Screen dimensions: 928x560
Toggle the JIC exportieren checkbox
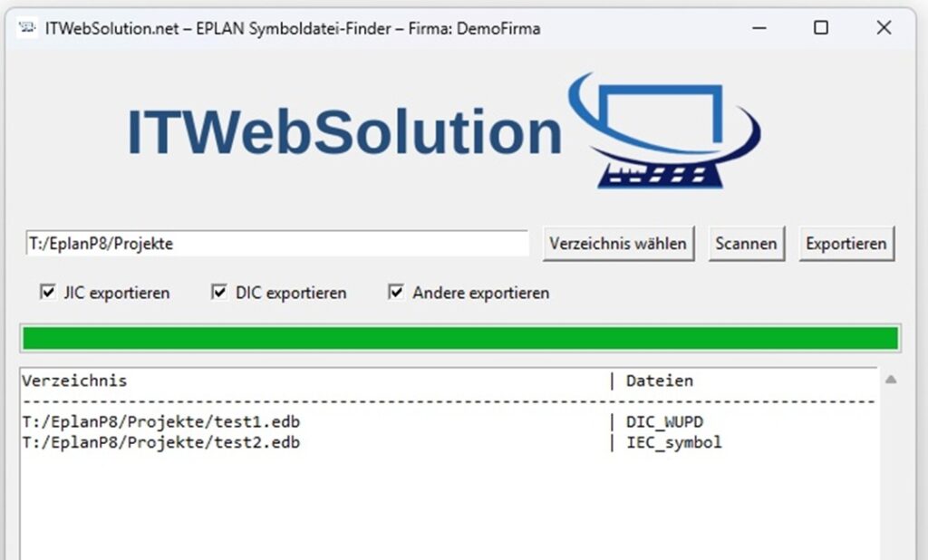click(48, 293)
